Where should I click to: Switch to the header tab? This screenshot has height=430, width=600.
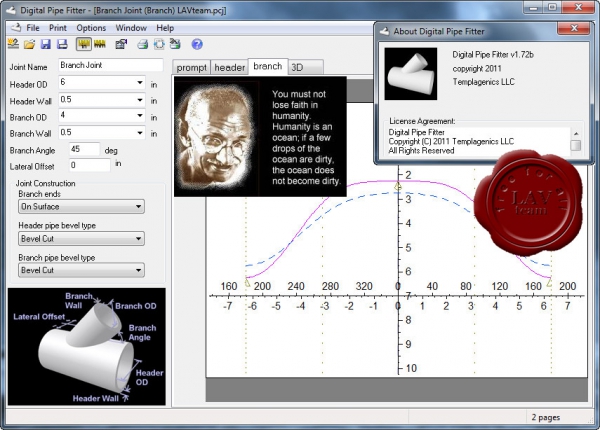coord(229,68)
